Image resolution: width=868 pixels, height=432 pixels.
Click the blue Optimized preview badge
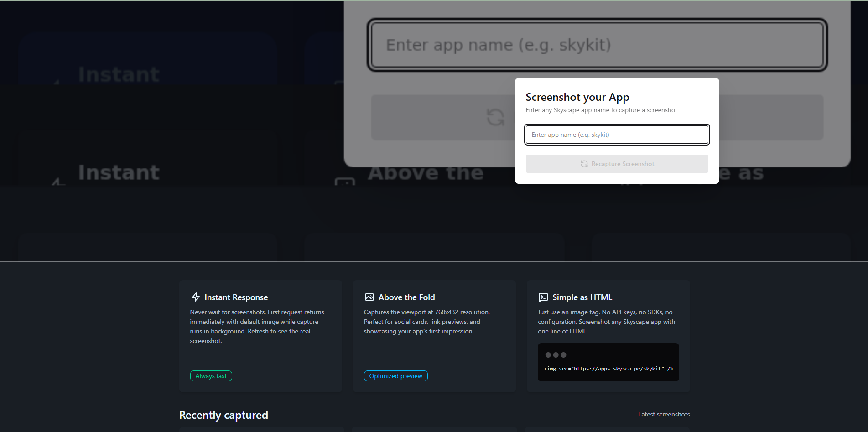(395, 376)
